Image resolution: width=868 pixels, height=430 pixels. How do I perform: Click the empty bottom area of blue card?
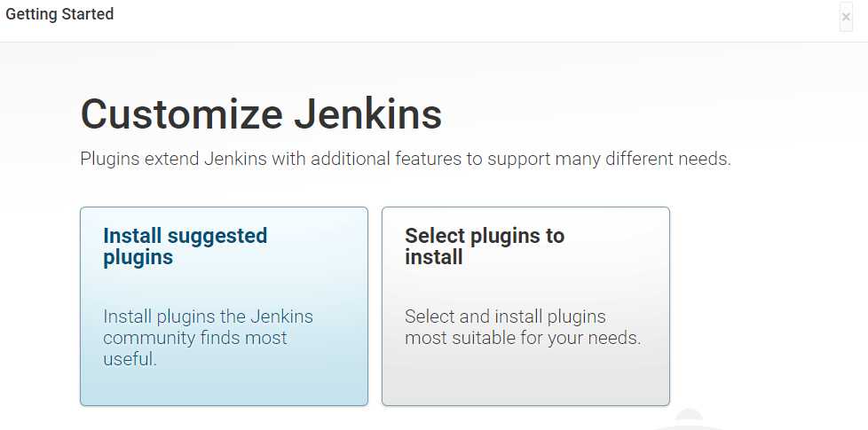225,388
